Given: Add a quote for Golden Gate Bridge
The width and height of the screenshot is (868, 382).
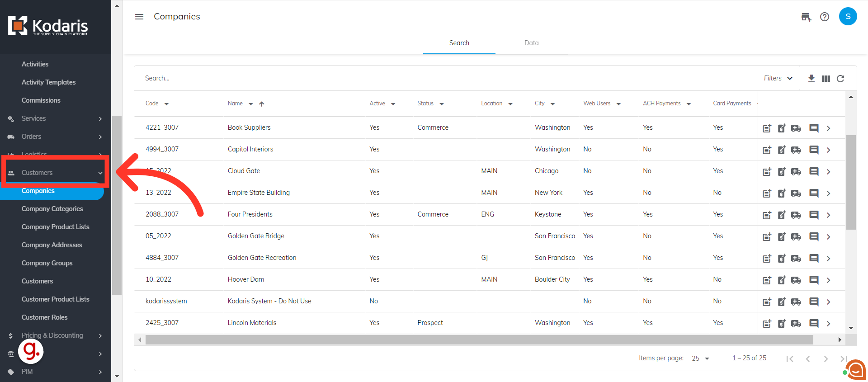Looking at the screenshot, I should (x=782, y=236).
